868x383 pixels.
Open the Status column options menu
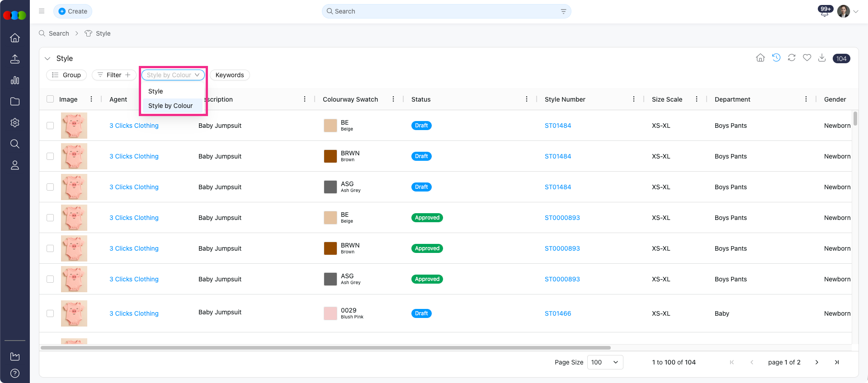click(527, 99)
